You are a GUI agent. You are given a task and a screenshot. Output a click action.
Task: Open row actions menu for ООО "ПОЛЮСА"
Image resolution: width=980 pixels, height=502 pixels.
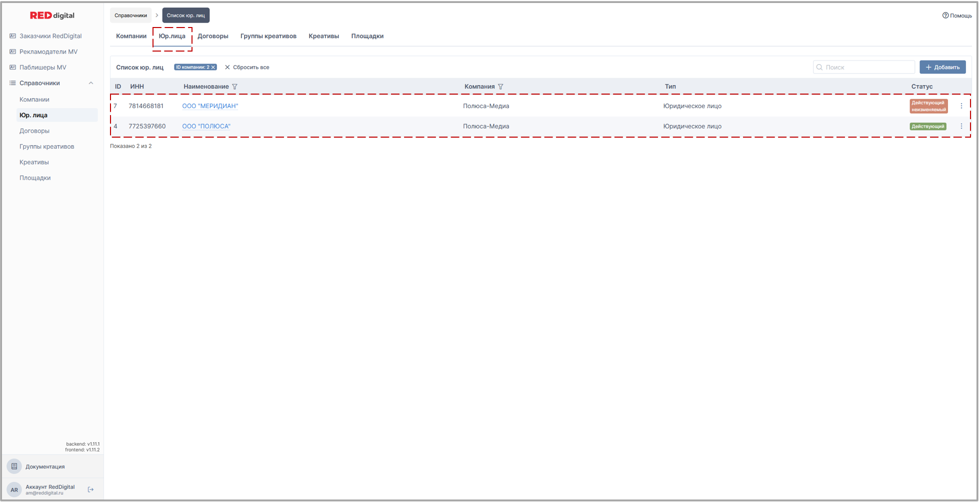961,126
